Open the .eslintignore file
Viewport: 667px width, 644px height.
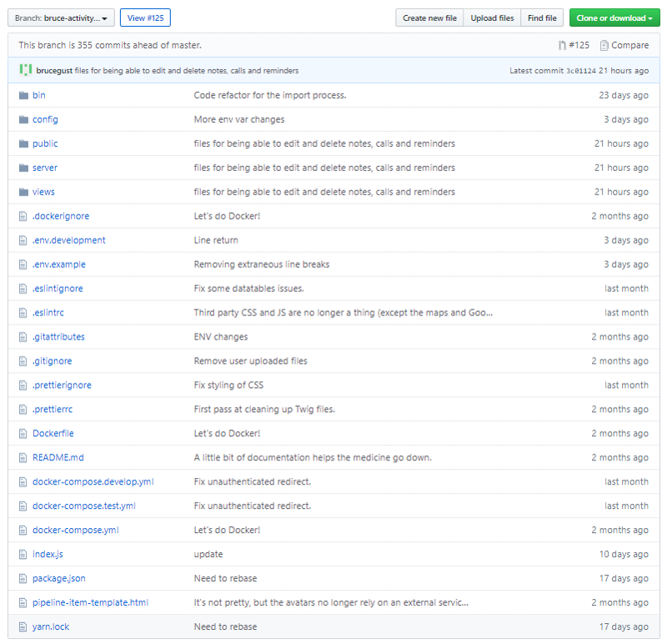[x=58, y=289]
